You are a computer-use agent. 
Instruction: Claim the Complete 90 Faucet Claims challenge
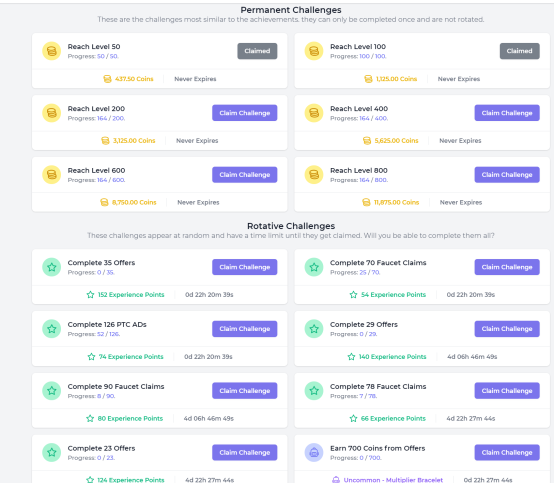coord(244,391)
